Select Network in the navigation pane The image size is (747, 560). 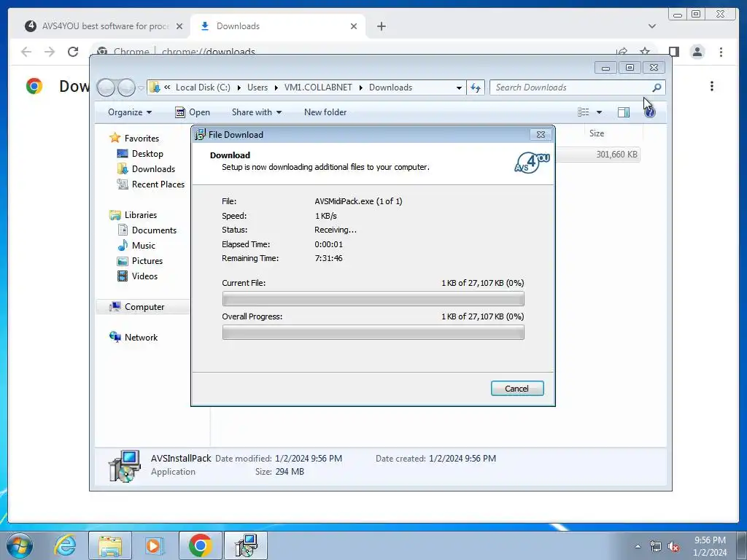coord(141,337)
